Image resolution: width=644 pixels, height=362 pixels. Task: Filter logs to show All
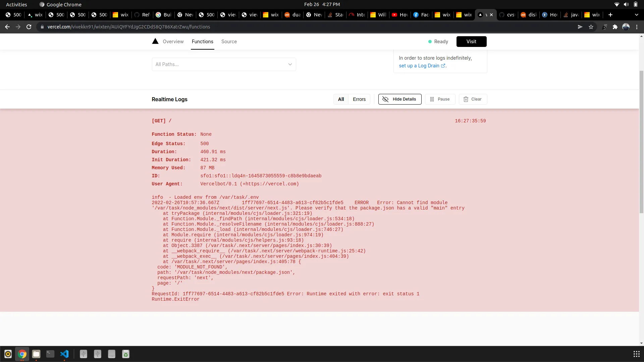(341, 99)
